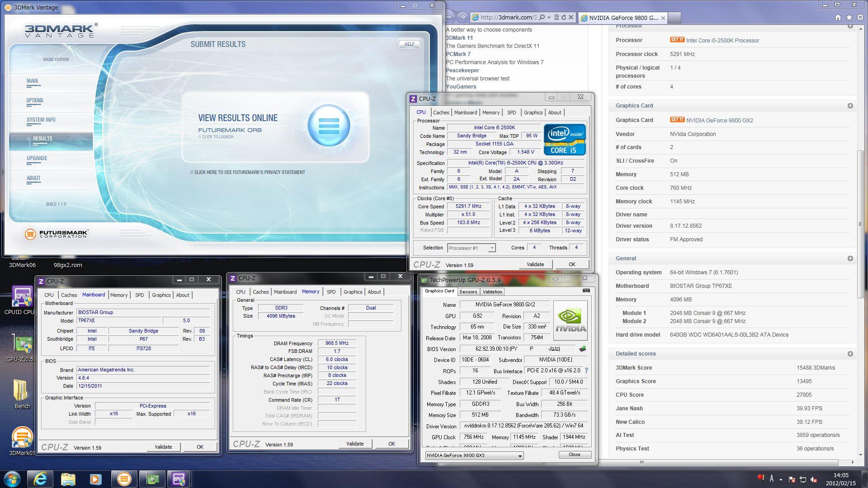
Task: Click the Action Center flag tray icon
Action: pos(792,479)
